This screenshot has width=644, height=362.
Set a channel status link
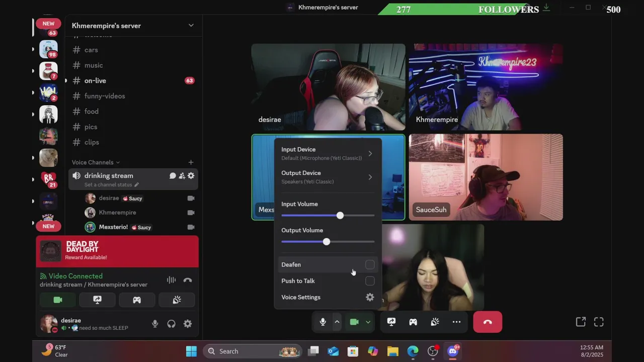[x=112, y=185]
